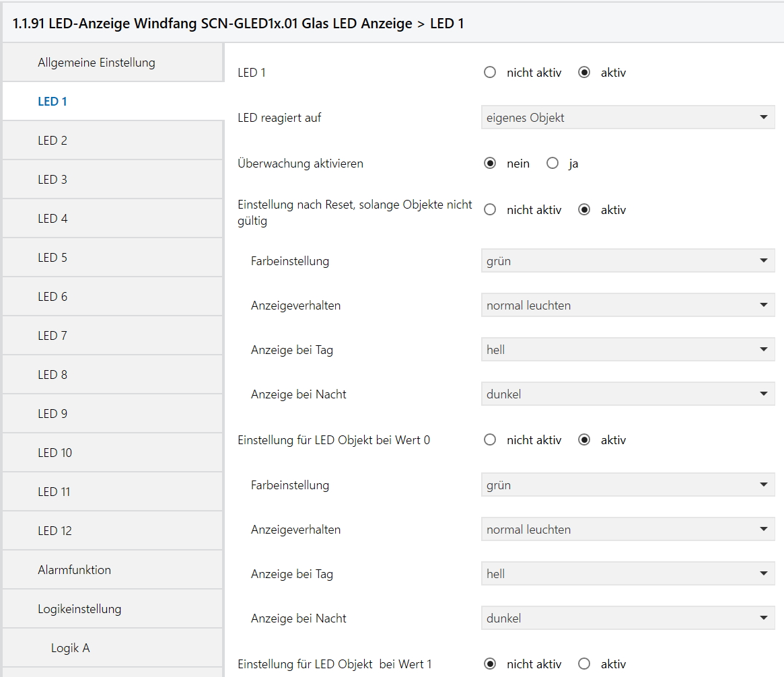Switch to the LED 4 tab
Viewport: 784px width, 677px height.
[x=112, y=219]
